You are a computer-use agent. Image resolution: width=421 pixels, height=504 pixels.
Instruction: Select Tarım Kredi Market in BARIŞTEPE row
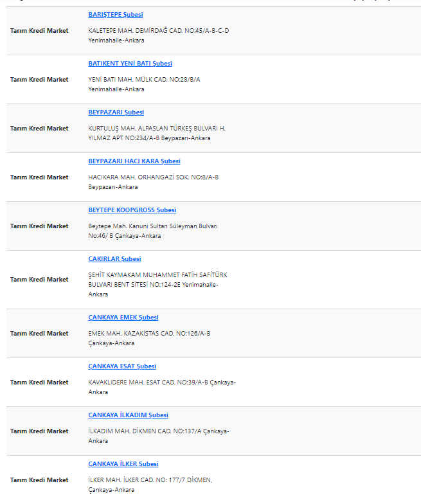coord(39,31)
